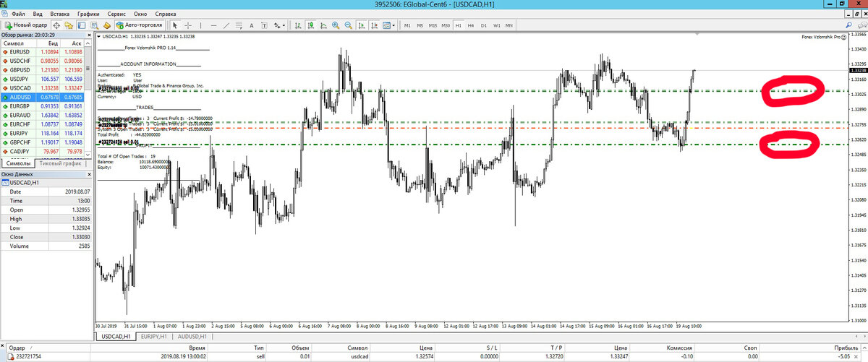Viewport: 868px width, 362px height.
Task: Toggle chart Auto Scroll
Action: [x=361, y=25]
